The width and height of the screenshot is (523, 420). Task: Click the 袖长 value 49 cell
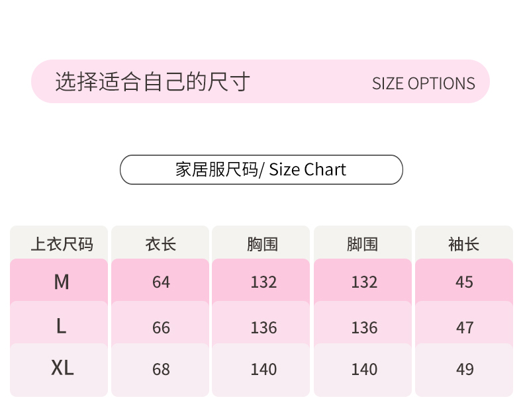[465, 369]
